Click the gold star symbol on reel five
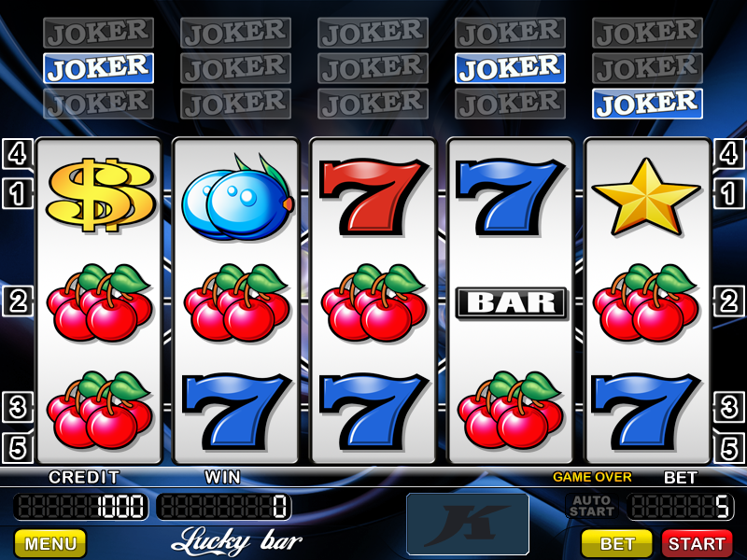The height and width of the screenshot is (560, 747). (x=646, y=197)
